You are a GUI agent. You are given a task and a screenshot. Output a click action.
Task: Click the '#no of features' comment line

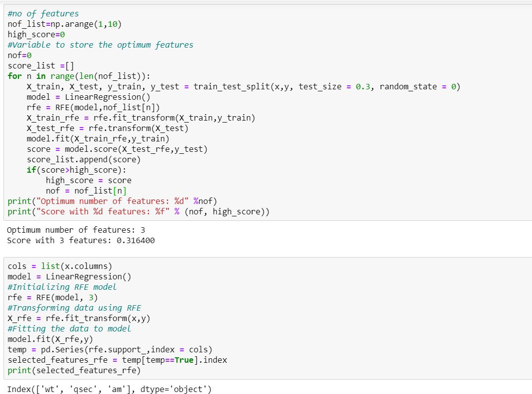point(43,13)
